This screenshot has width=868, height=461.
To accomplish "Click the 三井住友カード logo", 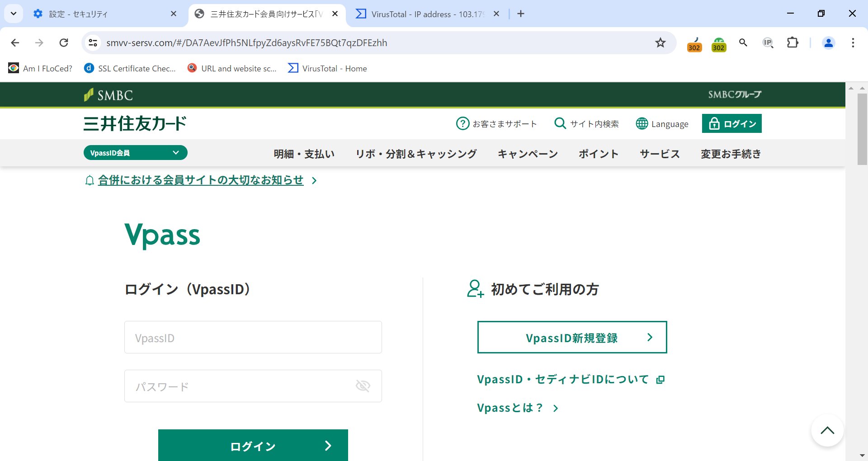I will click(135, 123).
